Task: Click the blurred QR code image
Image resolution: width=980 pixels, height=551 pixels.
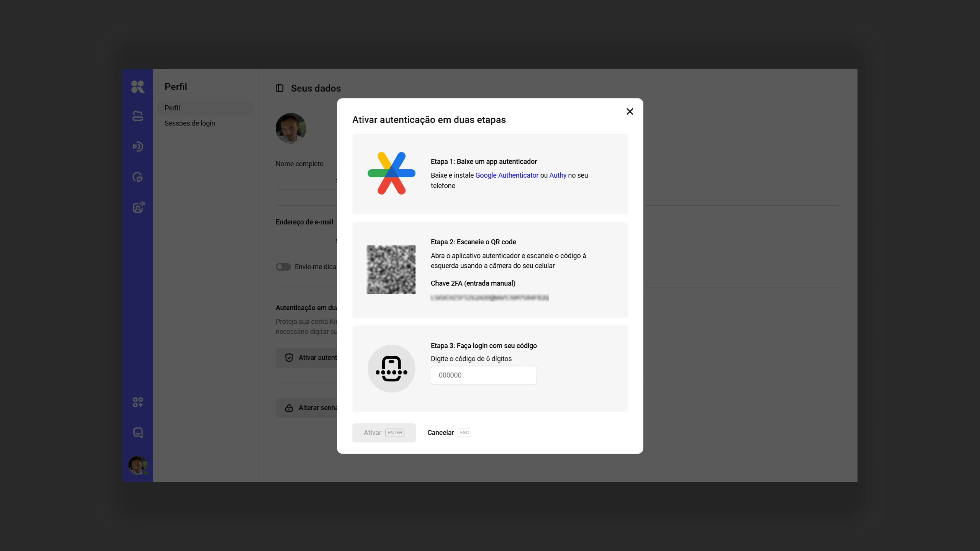Action: coord(391,270)
